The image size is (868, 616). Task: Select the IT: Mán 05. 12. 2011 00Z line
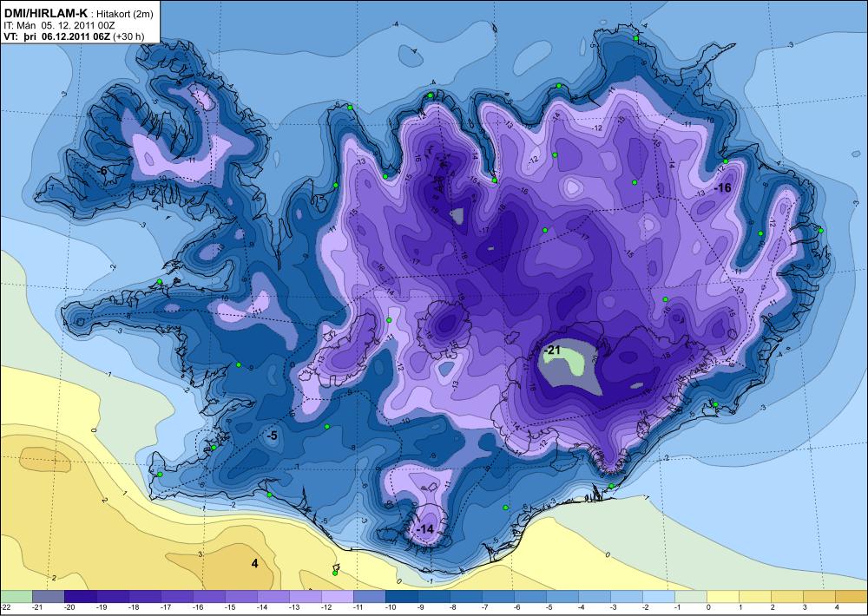click(x=59, y=25)
